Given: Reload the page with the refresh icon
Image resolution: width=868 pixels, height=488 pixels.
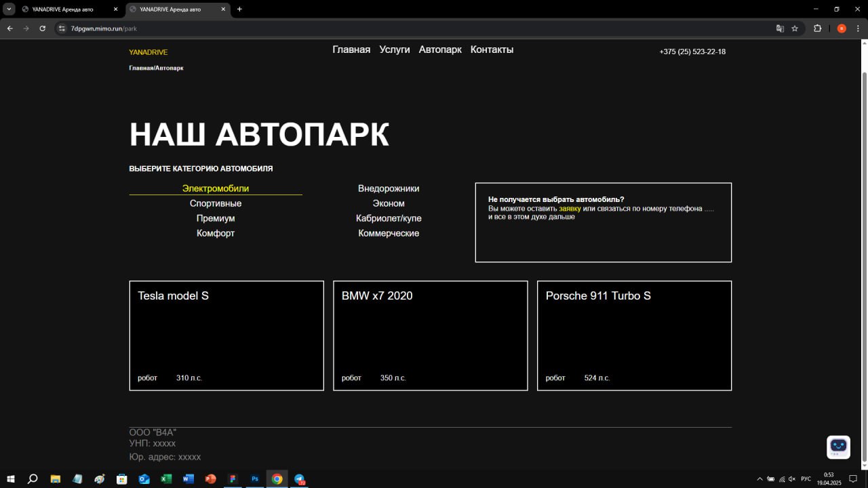Looking at the screenshot, I should (43, 28).
